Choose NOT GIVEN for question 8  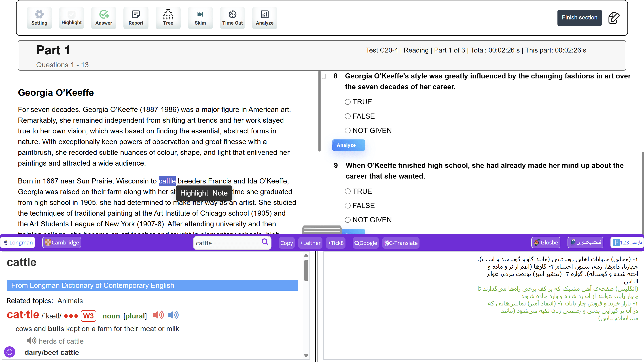pos(347,130)
